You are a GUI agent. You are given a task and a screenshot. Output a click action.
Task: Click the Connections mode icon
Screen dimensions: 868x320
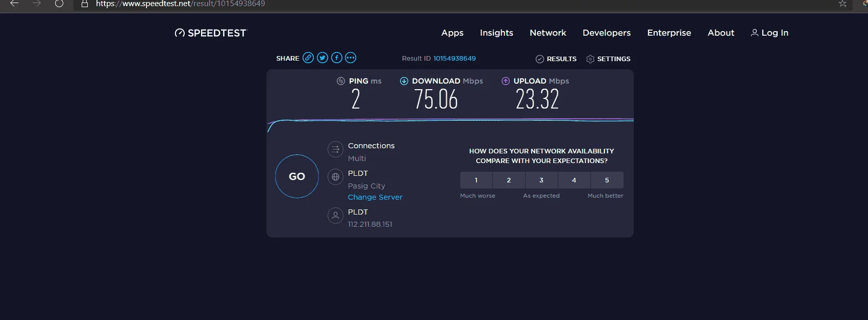coord(335,149)
